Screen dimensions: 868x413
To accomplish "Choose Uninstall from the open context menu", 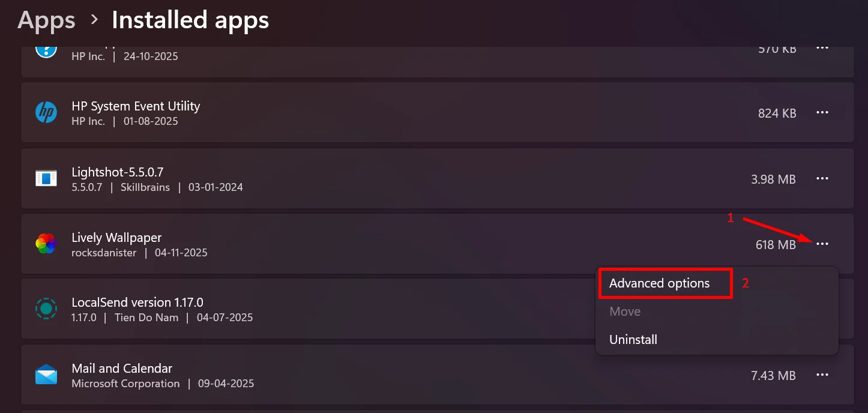I will (633, 339).
